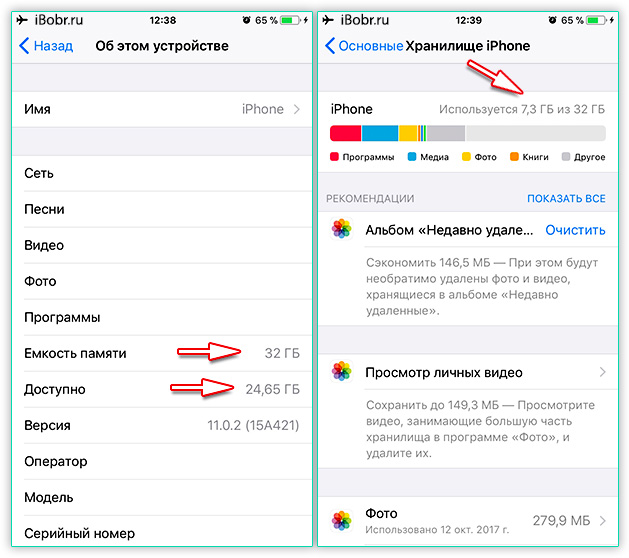
Task: Tap the red Программы segment of storage bar
Action: click(x=345, y=133)
